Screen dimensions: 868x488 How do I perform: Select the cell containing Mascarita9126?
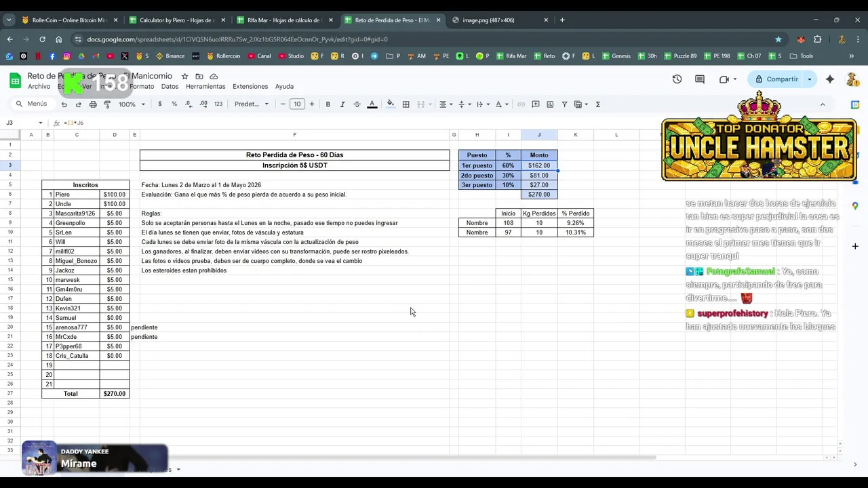click(77, 213)
